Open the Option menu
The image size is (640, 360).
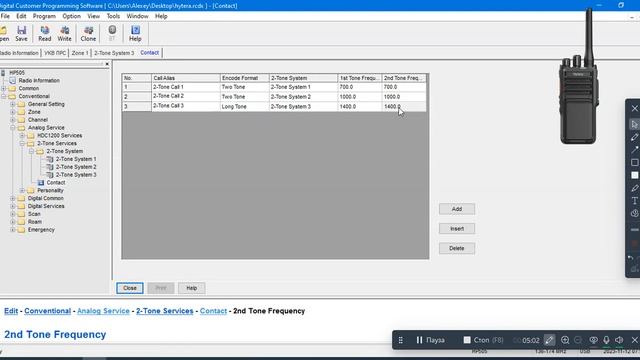pyautogui.click(x=71, y=16)
